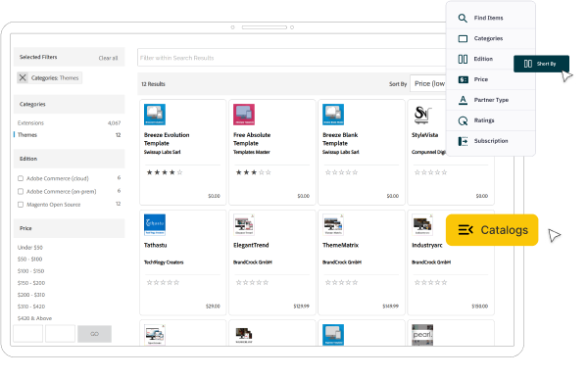Open Breeze Evolution Template title
This screenshot has width=588, height=378.
tap(167, 139)
